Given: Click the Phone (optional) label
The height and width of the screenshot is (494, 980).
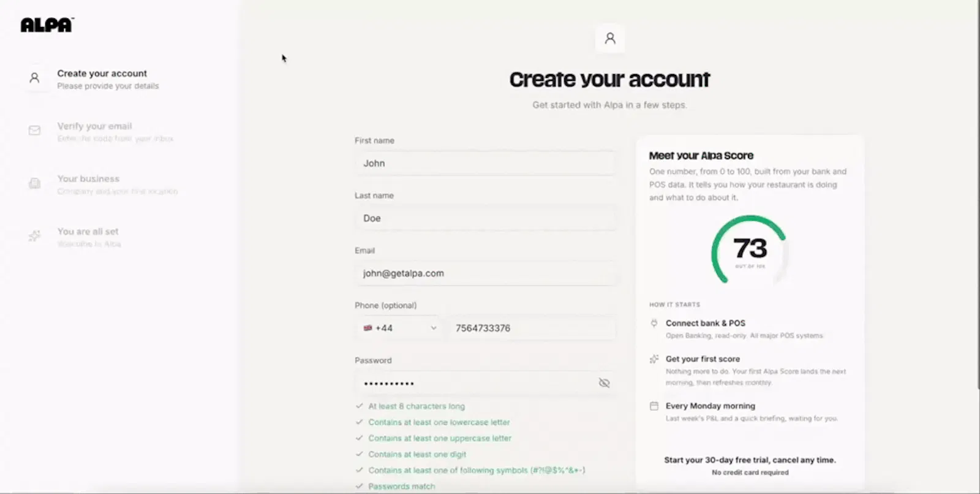Looking at the screenshot, I should (385, 305).
